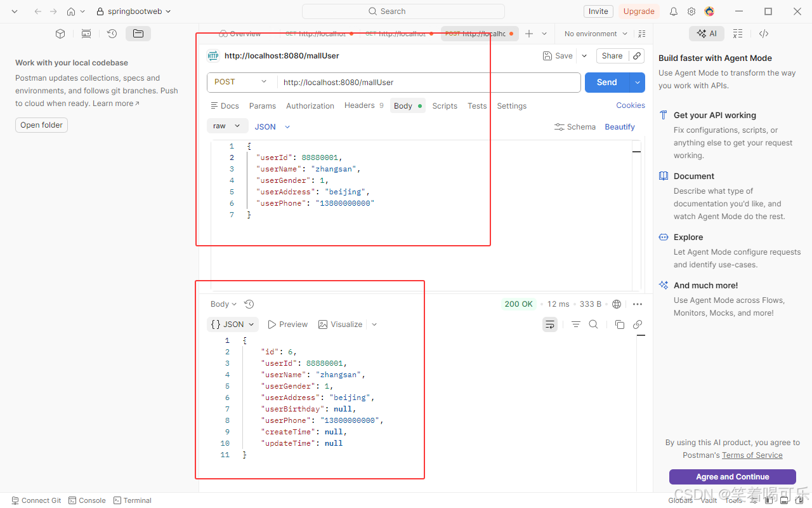
Task: Open the Environments icon in sidebar
Action: coord(86,34)
